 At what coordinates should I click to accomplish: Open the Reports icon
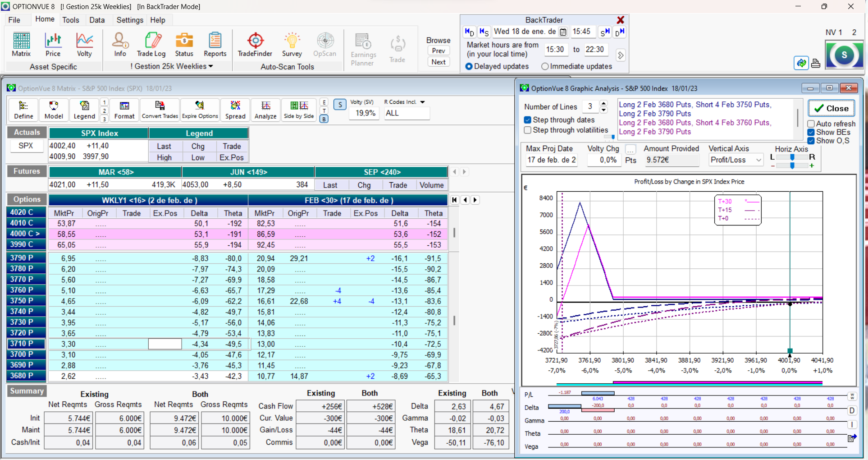215,45
